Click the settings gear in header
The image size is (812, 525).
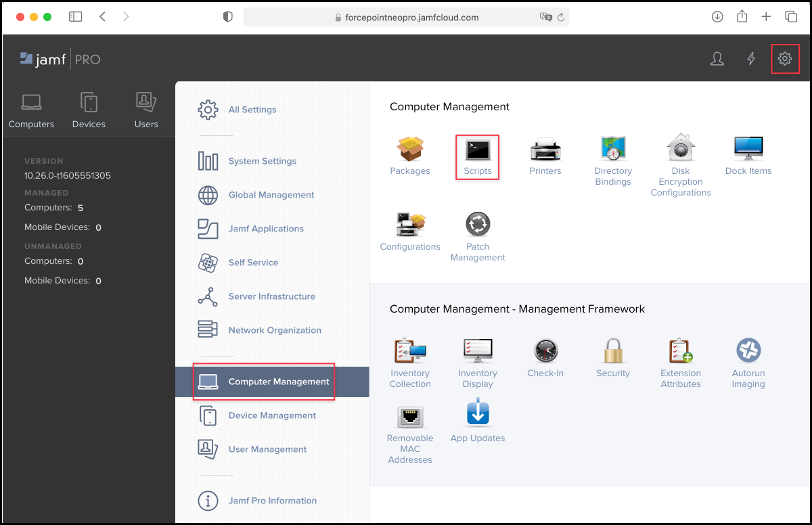point(785,59)
